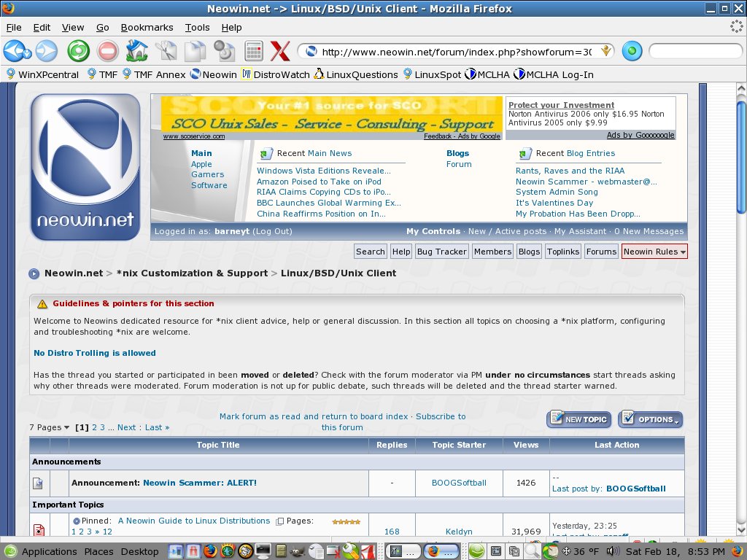The width and height of the screenshot is (747, 560).
Task: Open the Bookmarks menu
Action: (147, 27)
